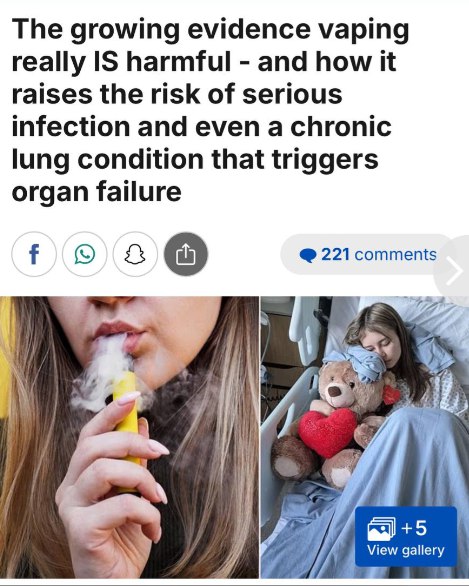469x586 pixels.
Task: Open the vaping woman photo
Action: tap(129, 437)
